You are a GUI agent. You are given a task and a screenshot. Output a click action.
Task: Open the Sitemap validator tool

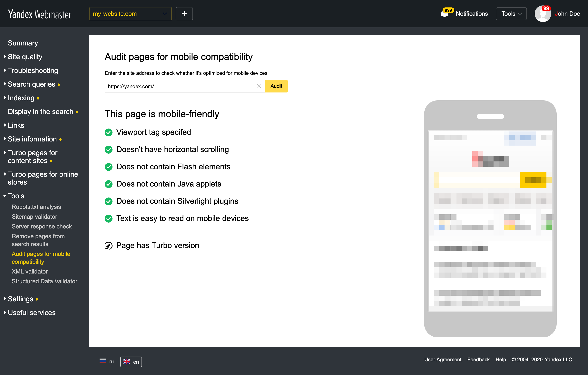point(34,216)
